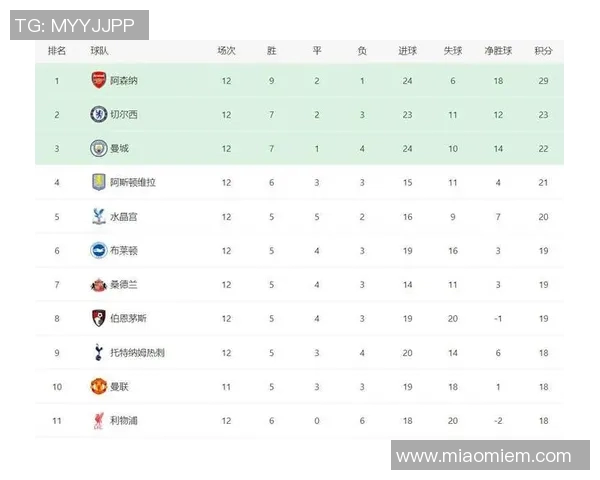Sort by the 进球 column header
Image resolution: width=600 pixels, height=480 pixels.
[x=407, y=50]
